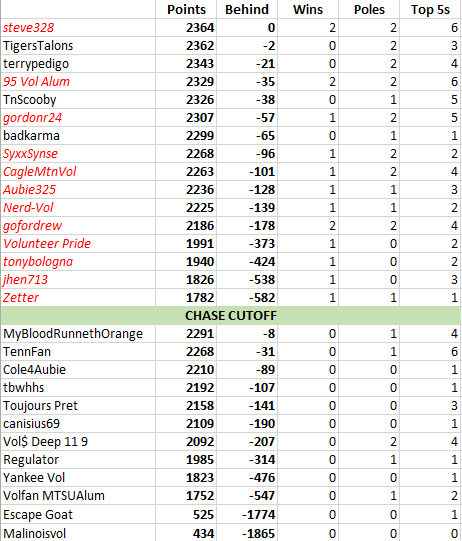462x541 pixels.
Task: Select the green CHASE CUTOFF row
Action: [231, 316]
